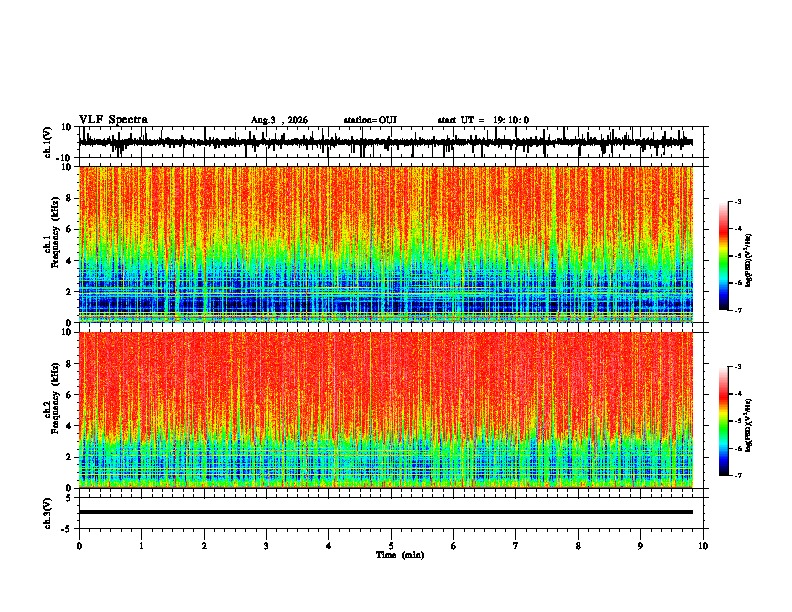Click the ch.2 colorbar log(PSD) label
Image resolution: width=792 pixels, height=612 pixels.
[748, 425]
